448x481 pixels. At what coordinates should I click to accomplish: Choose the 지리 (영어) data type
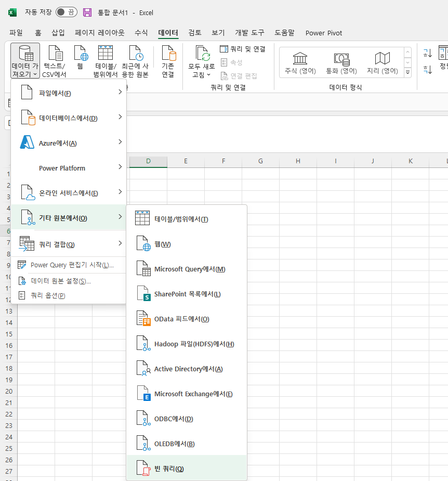383,63
